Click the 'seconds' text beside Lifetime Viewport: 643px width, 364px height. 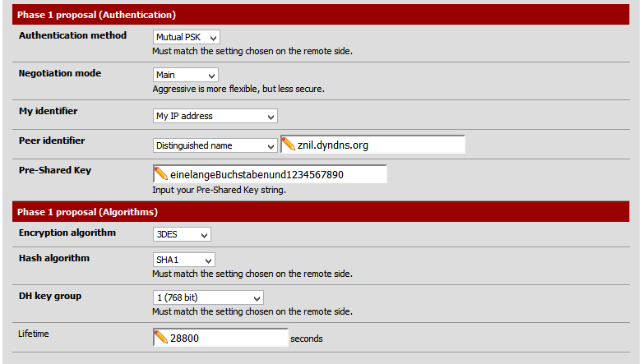(307, 339)
